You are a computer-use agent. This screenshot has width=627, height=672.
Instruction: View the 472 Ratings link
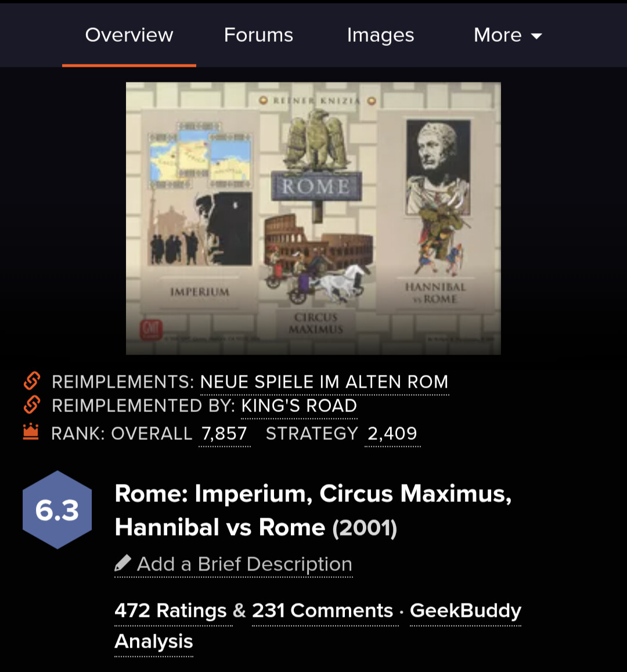point(171,610)
